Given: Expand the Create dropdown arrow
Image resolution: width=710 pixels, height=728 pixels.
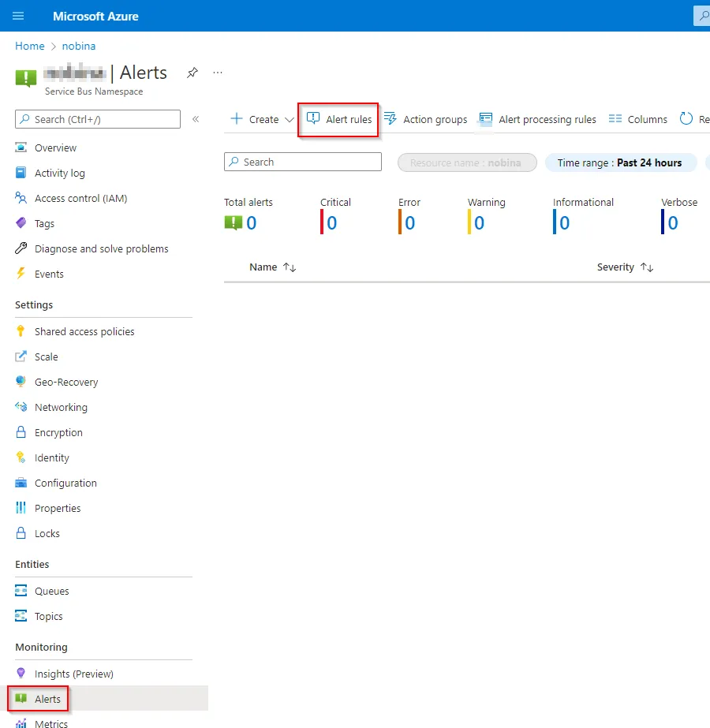Looking at the screenshot, I should tap(290, 120).
